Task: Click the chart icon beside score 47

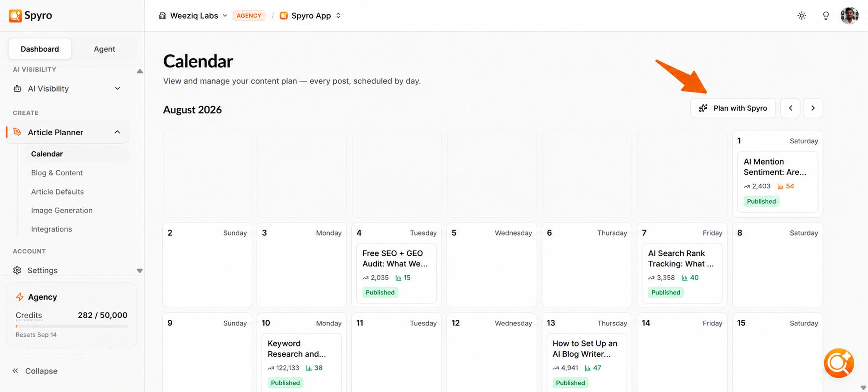Action: point(588,368)
